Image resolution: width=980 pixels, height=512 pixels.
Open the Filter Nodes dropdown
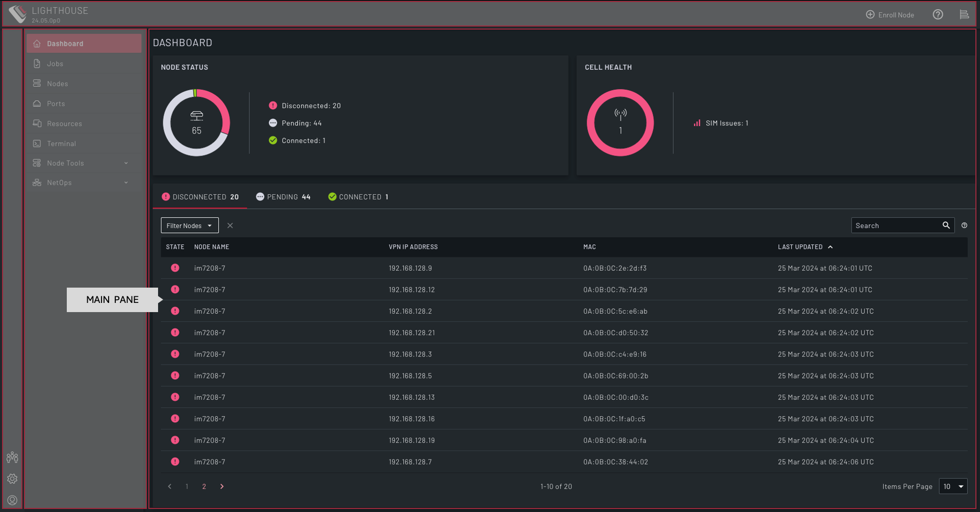coord(190,225)
